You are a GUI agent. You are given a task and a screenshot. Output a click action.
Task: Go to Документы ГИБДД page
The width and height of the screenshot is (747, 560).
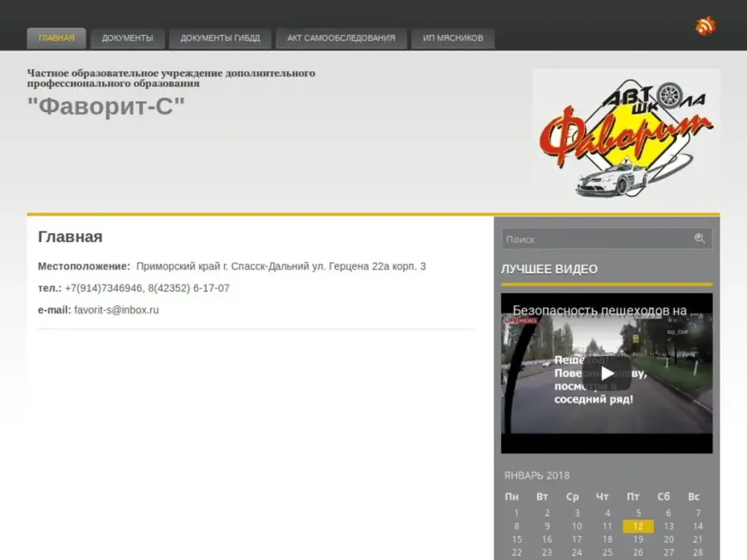pyautogui.click(x=220, y=38)
